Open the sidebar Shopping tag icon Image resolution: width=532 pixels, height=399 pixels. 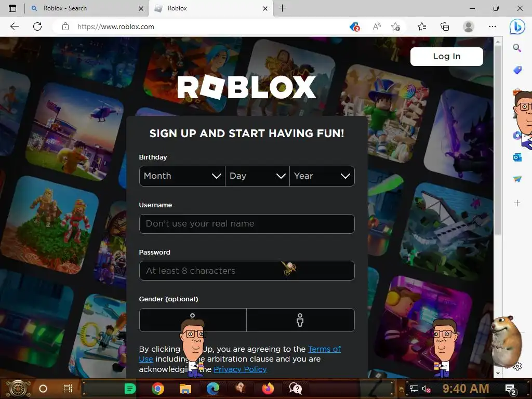(x=517, y=70)
